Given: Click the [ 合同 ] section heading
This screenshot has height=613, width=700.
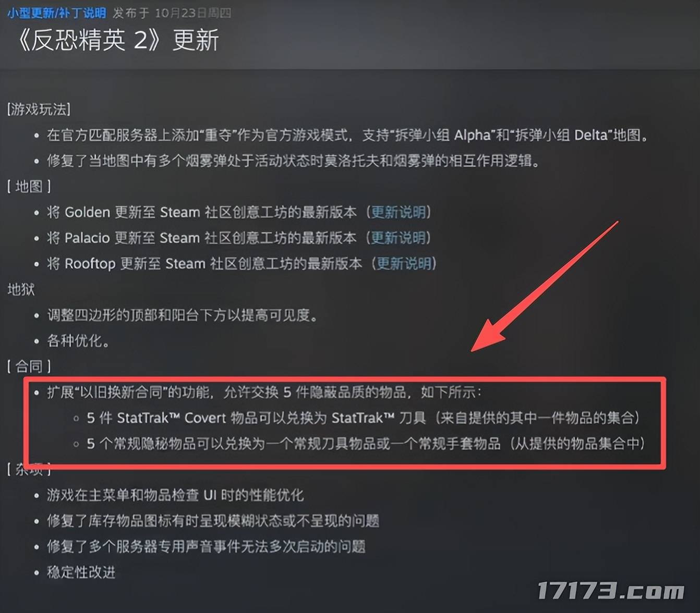Looking at the screenshot, I should tap(29, 366).
